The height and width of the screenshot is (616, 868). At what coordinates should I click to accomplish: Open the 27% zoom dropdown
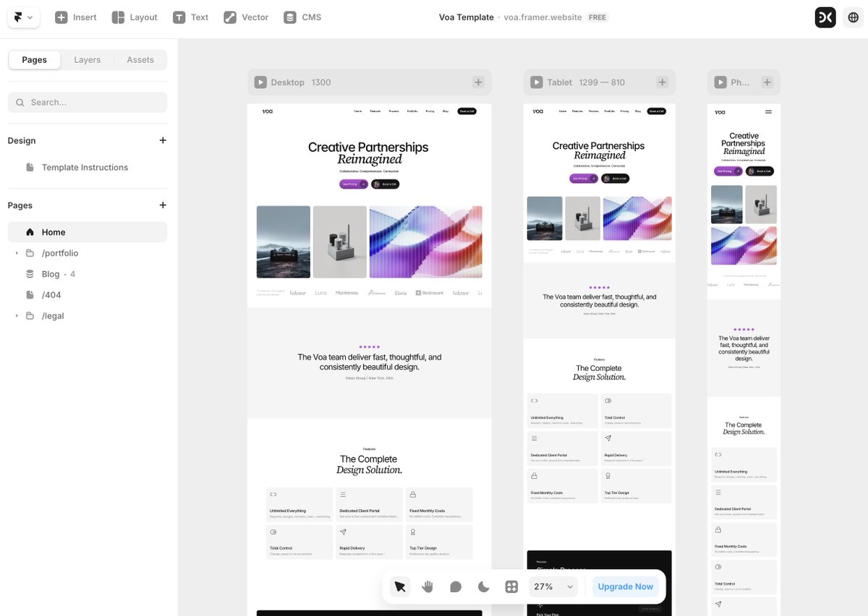tap(554, 586)
